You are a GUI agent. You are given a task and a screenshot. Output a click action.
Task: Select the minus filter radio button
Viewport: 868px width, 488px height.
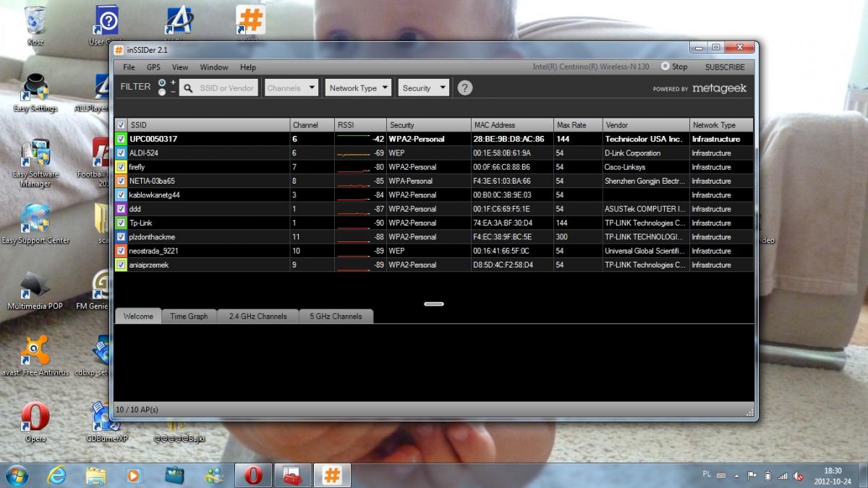(162, 93)
